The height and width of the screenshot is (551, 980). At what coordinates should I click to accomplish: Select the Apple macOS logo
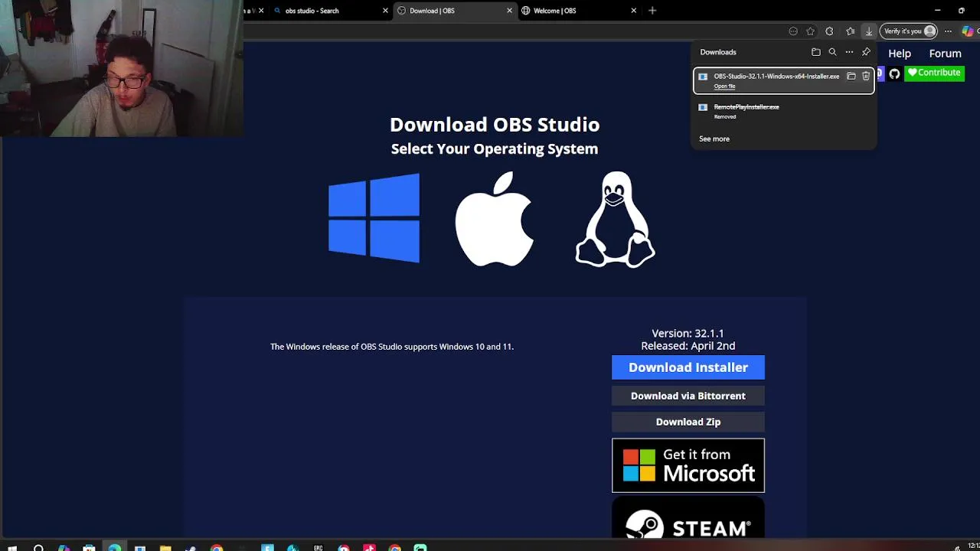click(494, 219)
